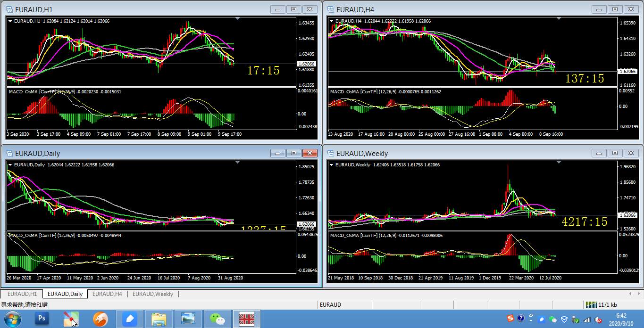
Task: Click the H1 chart shift triangle marker
Action: (237, 18)
